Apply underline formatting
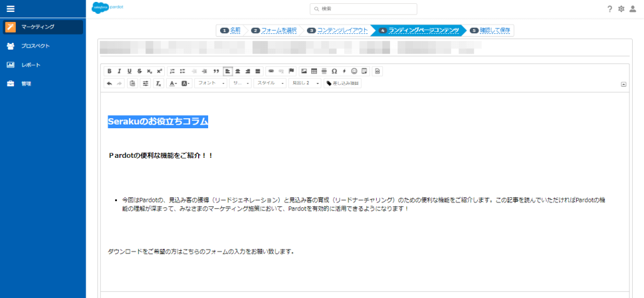This screenshot has width=644, height=298. coord(130,71)
